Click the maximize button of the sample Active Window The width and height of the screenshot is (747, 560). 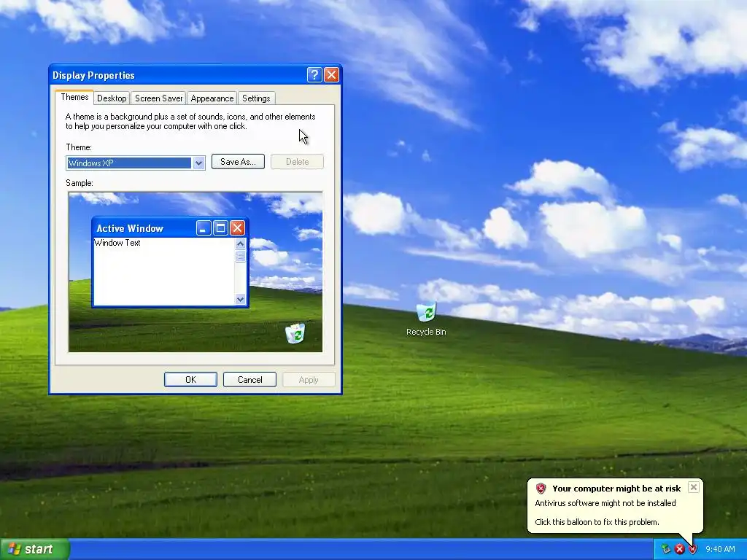pyautogui.click(x=220, y=228)
